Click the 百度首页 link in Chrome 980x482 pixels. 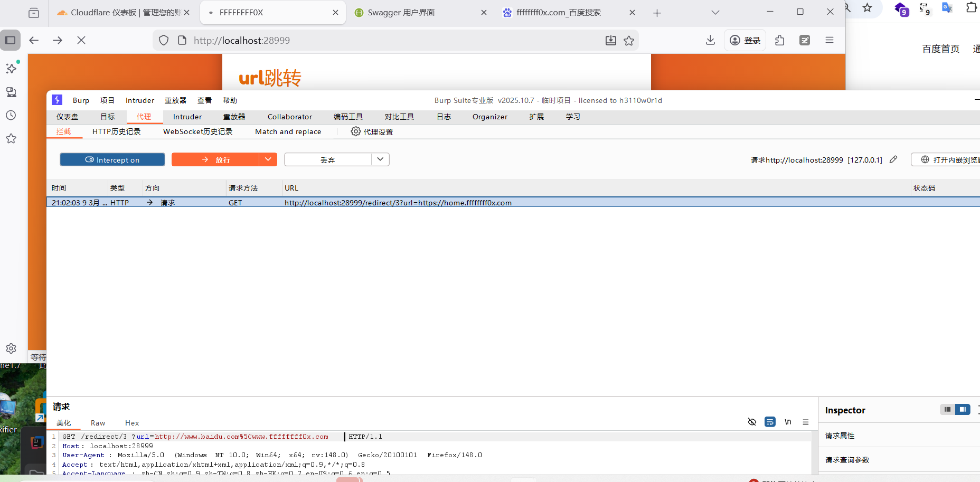(x=941, y=49)
